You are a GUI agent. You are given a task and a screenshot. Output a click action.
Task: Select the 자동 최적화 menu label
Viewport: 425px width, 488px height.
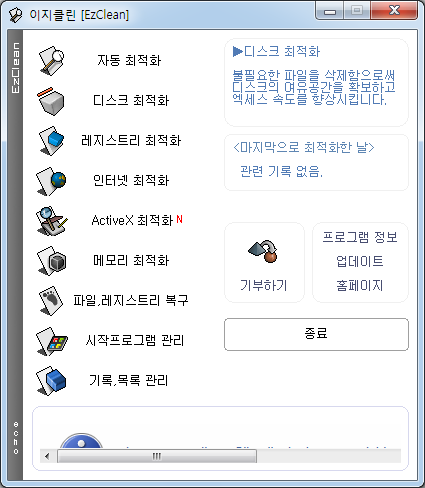pos(129,61)
